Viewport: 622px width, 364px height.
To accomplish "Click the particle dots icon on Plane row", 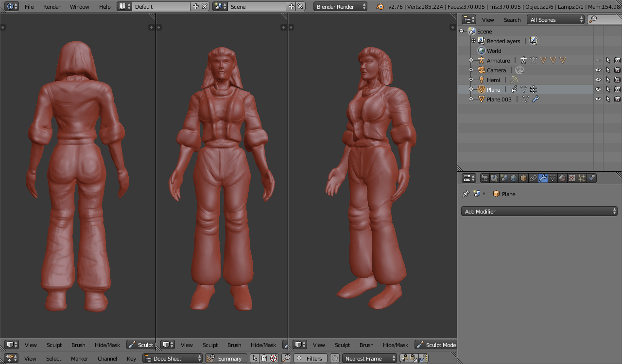I will pyautogui.click(x=534, y=89).
